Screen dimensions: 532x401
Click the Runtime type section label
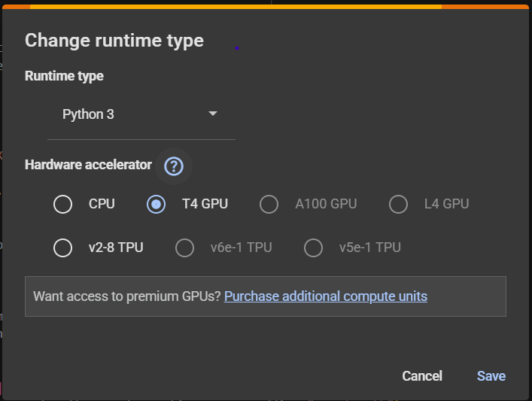click(x=64, y=76)
